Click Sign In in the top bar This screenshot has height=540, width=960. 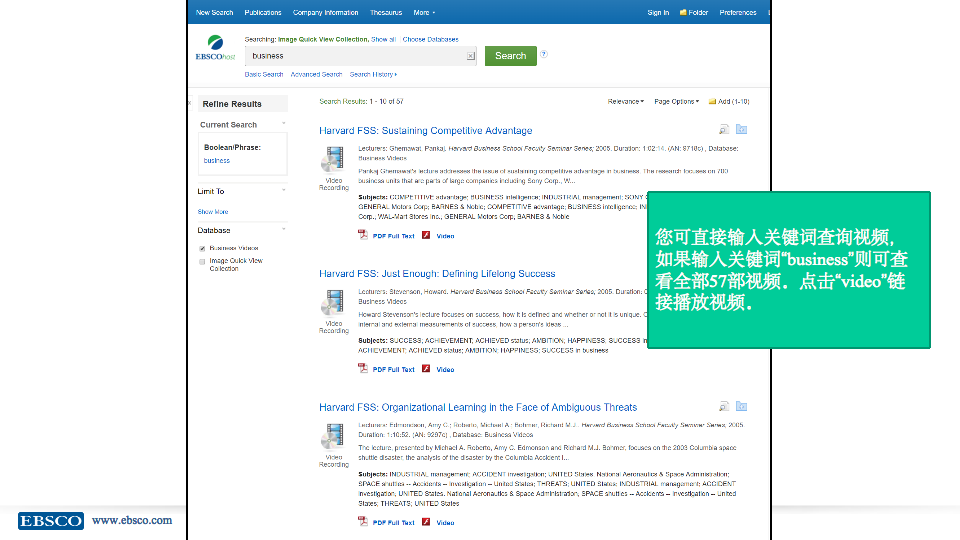tap(658, 12)
